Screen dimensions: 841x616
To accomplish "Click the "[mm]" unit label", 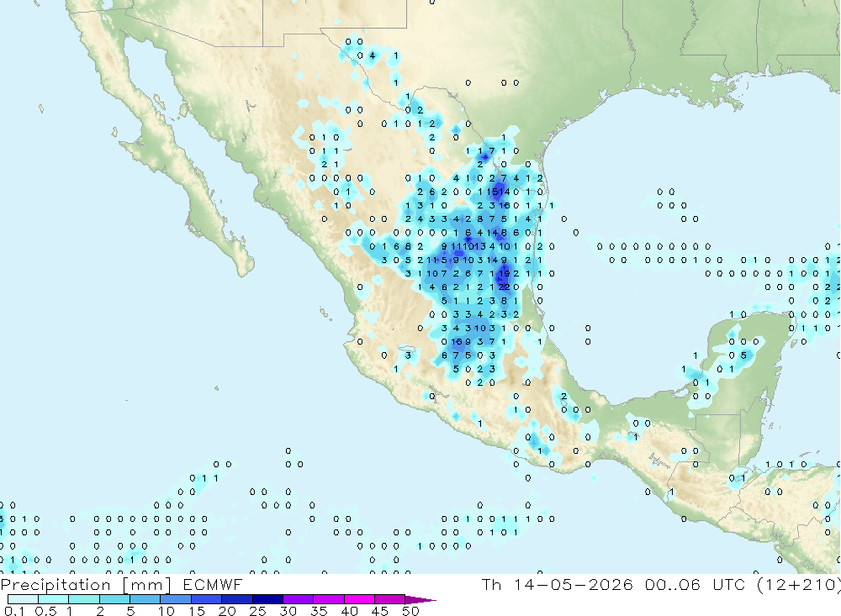I will click(146, 585).
